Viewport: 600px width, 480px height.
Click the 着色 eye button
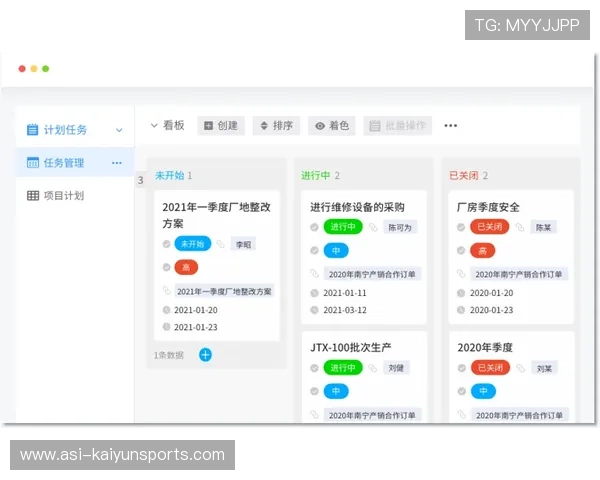332,126
